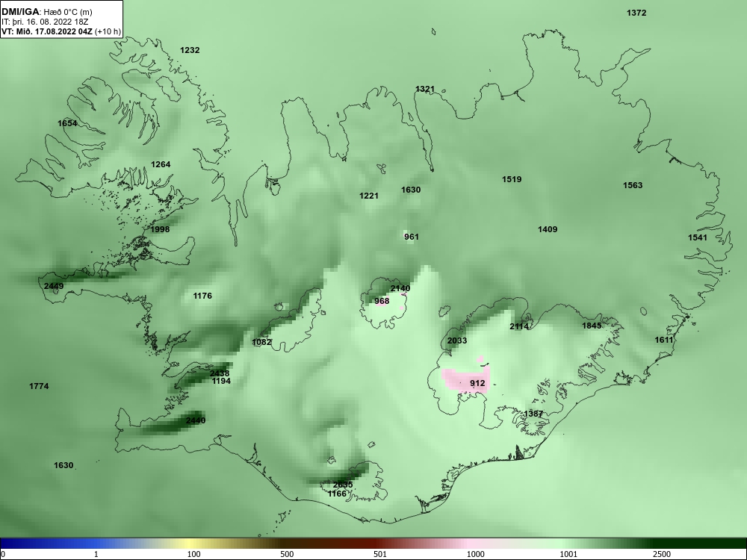
Task: Click the 961 height value
Action: (x=412, y=237)
